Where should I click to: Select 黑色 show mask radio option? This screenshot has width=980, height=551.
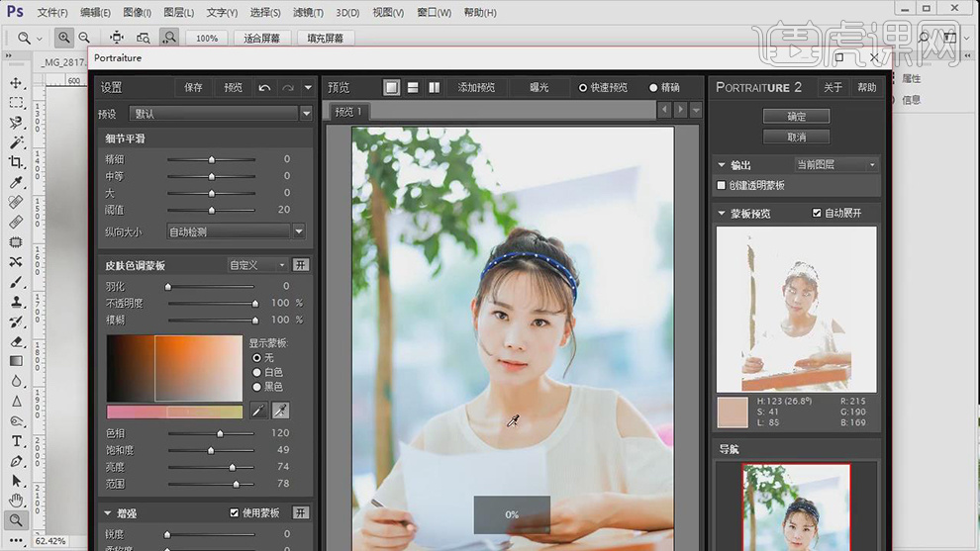pos(256,387)
